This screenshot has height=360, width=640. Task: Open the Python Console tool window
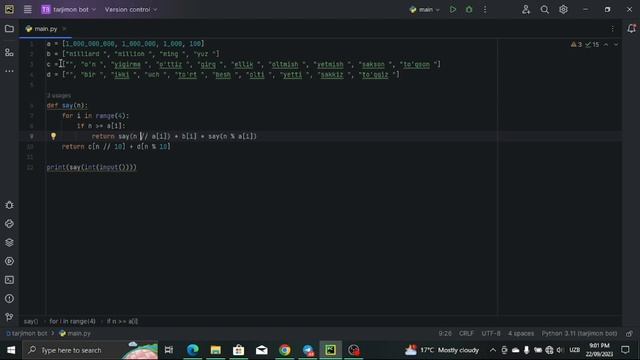click(9, 224)
